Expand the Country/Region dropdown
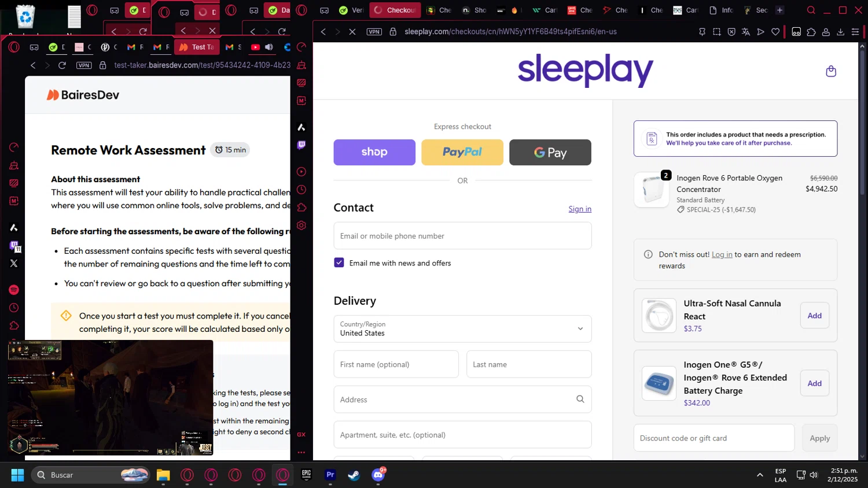Viewport: 868px width, 488px height. (462, 329)
